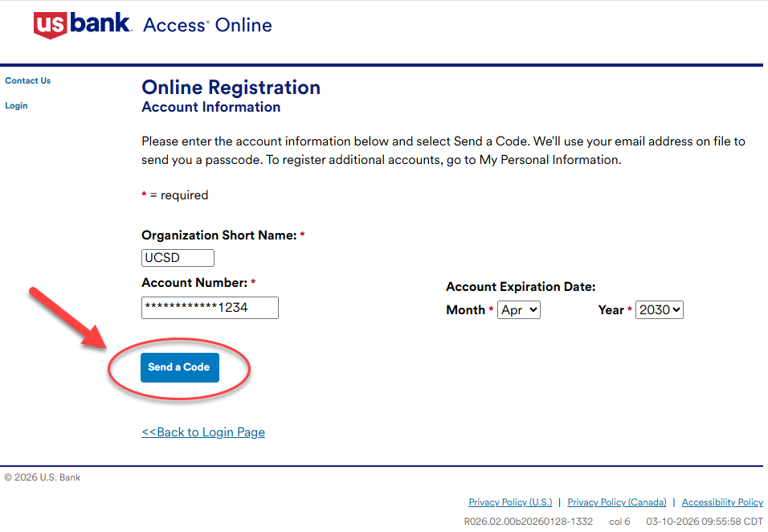The height and width of the screenshot is (532, 768).
Task: Click inside the Organization Short Name field
Action: click(x=177, y=257)
